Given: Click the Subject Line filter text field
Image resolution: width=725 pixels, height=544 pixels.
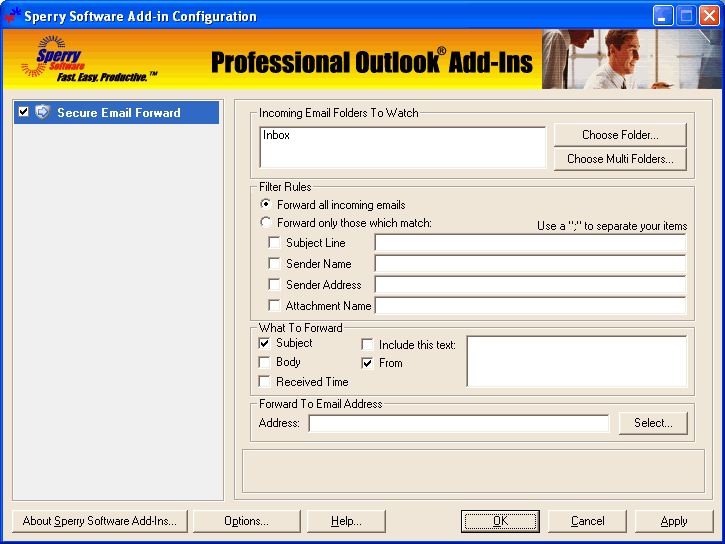Looking at the screenshot, I should (530, 243).
